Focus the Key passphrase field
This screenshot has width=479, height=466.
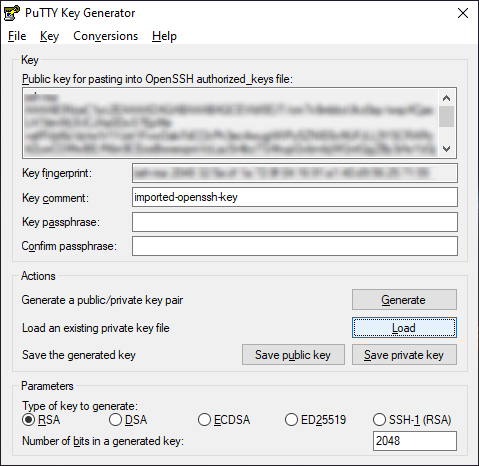(x=295, y=222)
